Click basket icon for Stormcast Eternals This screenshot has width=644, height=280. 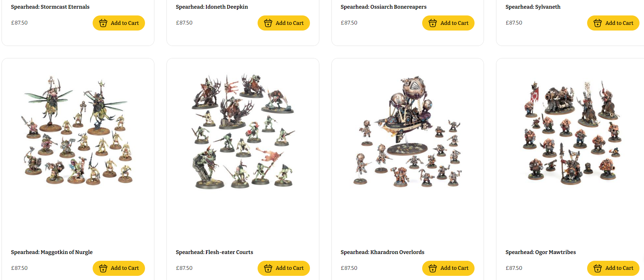point(103,23)
